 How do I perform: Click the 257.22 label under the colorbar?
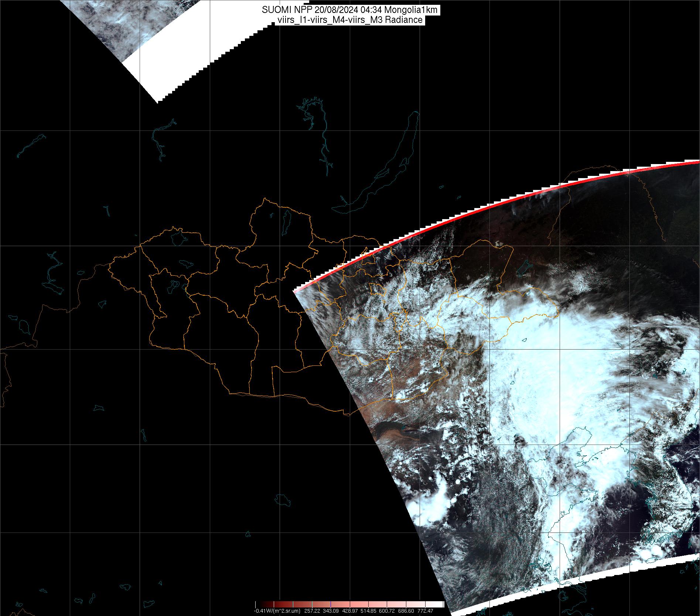(312, 611)
